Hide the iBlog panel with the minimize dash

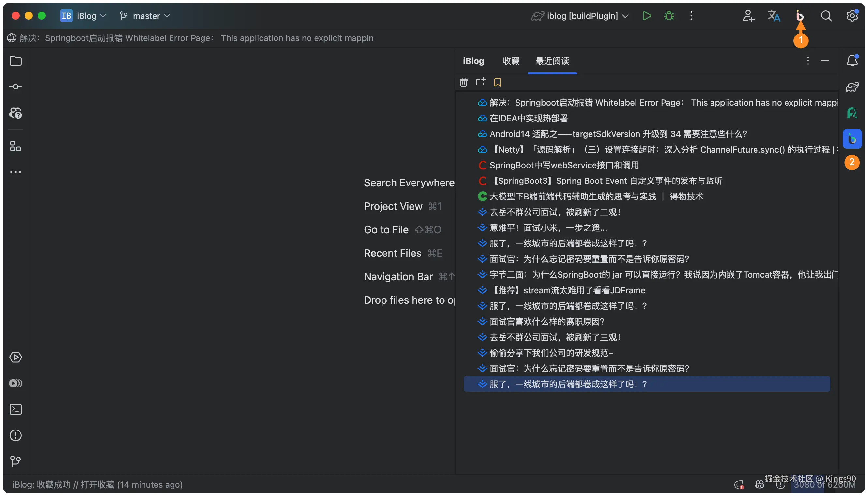click(824, 61)
